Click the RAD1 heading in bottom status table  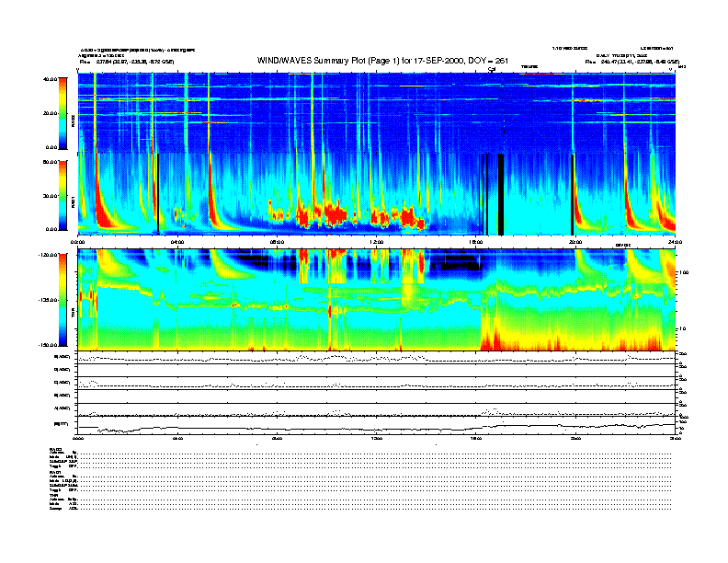56,473
